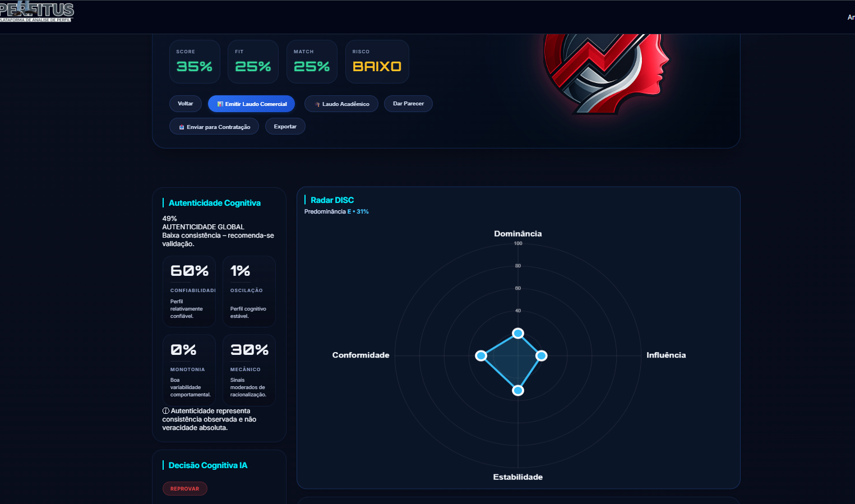Click the 1% Oscilação card
Screen dimensions: 855x504
point(249,292)
